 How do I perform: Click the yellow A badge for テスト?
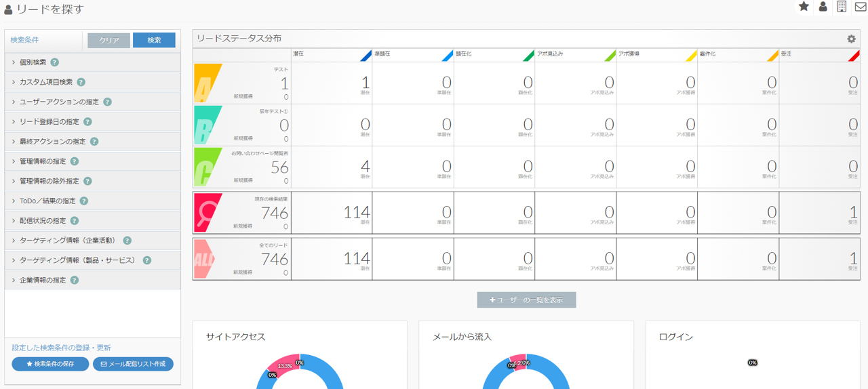(207, 83)
